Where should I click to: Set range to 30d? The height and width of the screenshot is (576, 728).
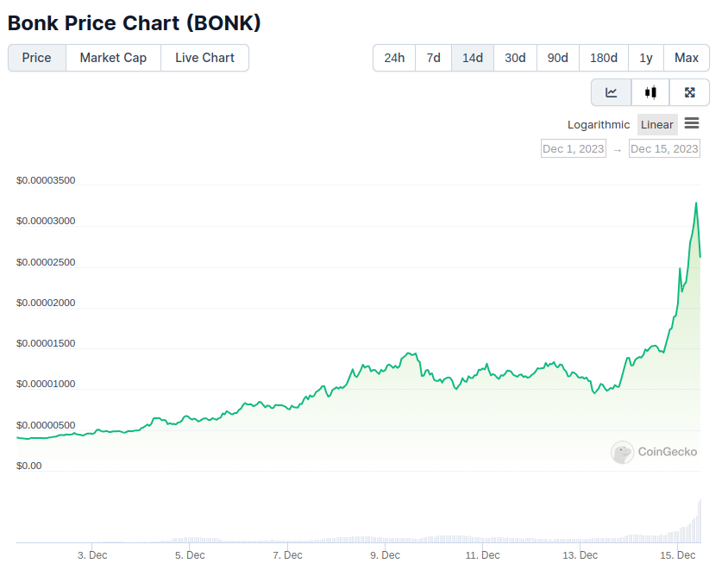pos(515,58)
